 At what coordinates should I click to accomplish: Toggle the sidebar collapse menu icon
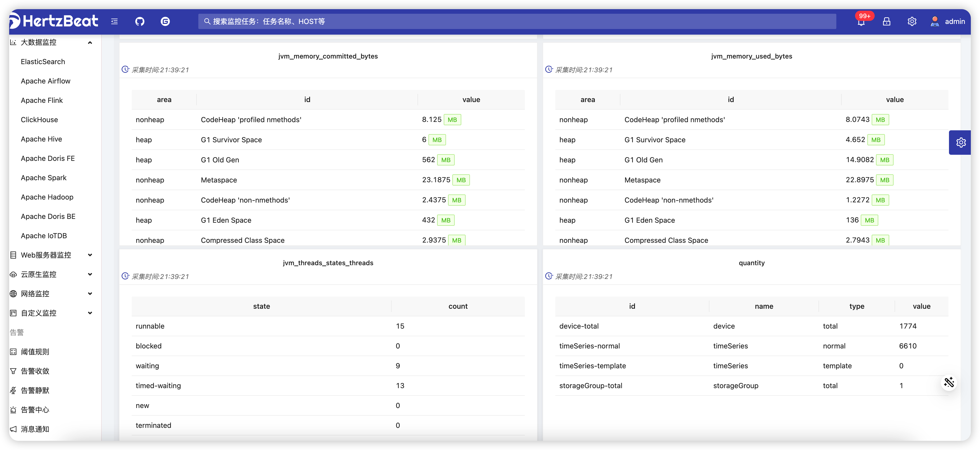(114, 21)
